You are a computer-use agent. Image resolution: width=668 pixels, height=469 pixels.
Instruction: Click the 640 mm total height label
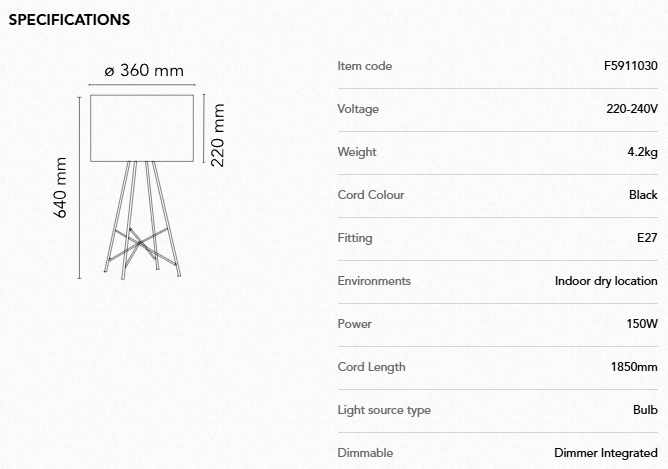click(x=60, y=187)
